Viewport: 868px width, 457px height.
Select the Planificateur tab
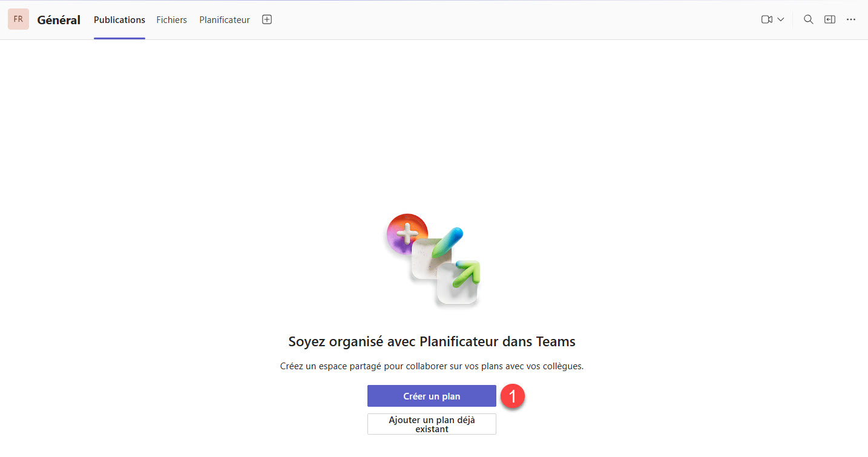click(225, 20)
